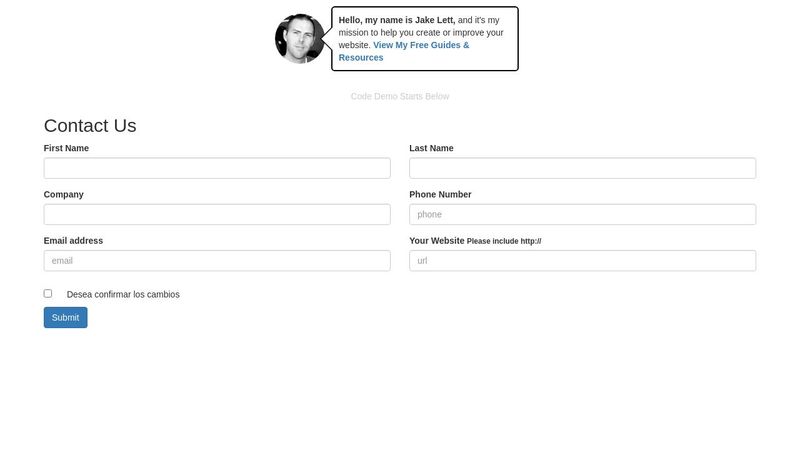The image size is (800, 450).
Task: Click 'Desea confirmar los cambios' label text
Action: (123, 294)
